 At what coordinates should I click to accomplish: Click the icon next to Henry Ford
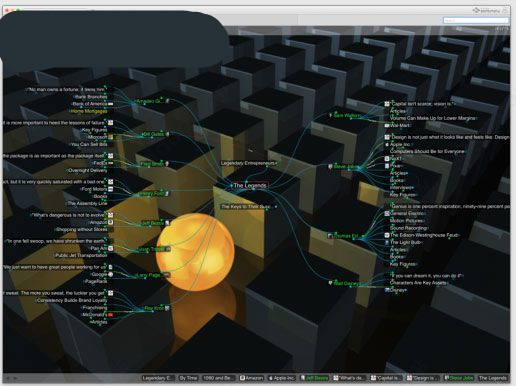167,193
